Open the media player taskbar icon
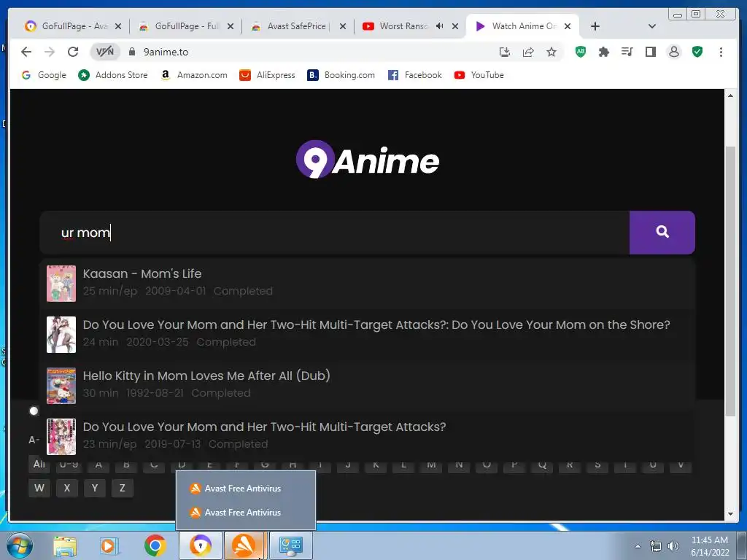The width and height of the screenshot is (747, 560). [109, 545]
